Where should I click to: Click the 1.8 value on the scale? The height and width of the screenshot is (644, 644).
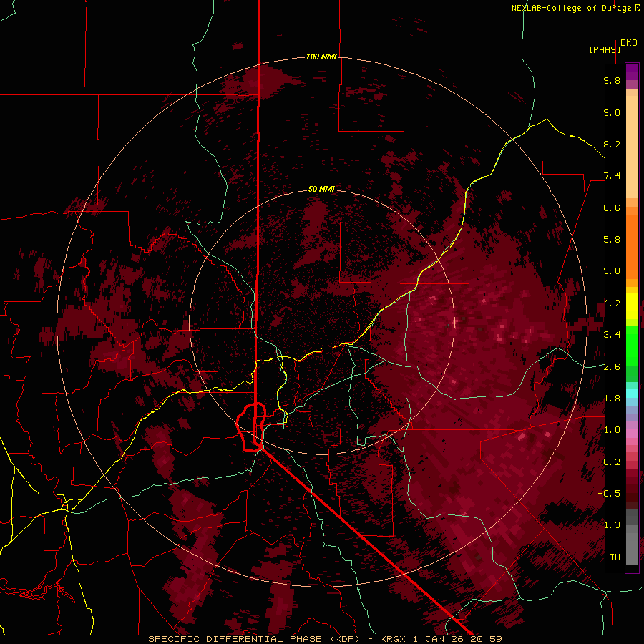612,399
